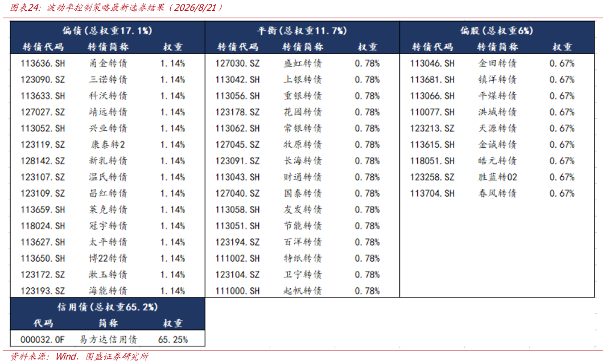
Task: Click 财通转债 bond name
Action: click(303, 177)
